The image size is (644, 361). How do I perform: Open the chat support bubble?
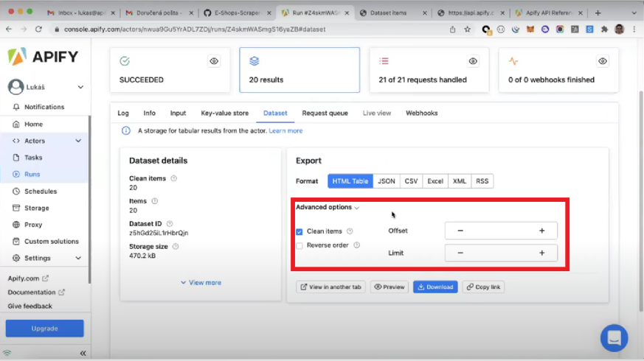[x=614, y=338]
